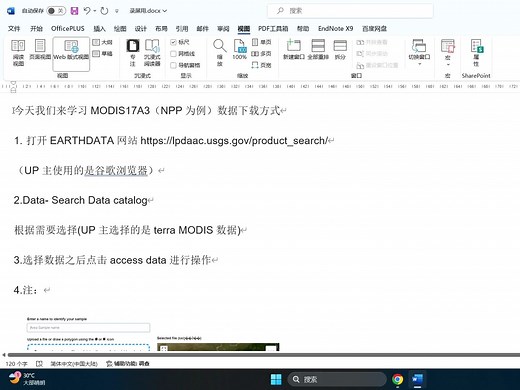The image size is (520, 390).
Task: Choose Page Width (页宽) zoom
Action: (x=261, y=65)
